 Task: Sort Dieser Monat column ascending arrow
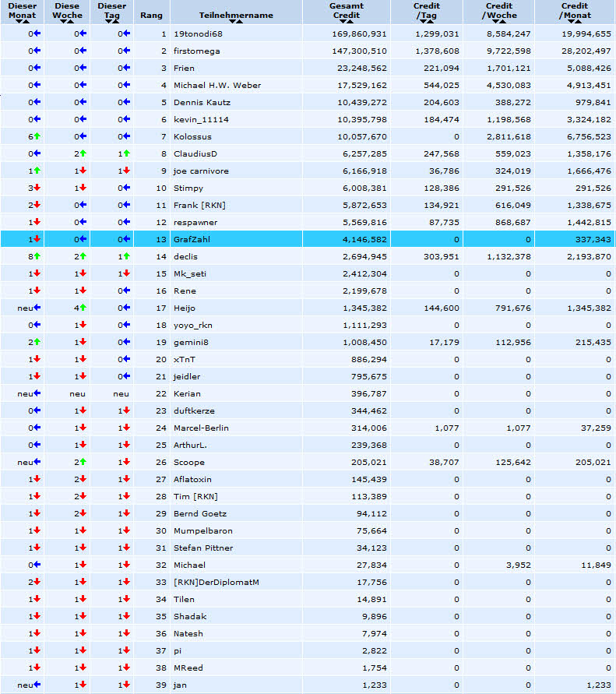26,21
